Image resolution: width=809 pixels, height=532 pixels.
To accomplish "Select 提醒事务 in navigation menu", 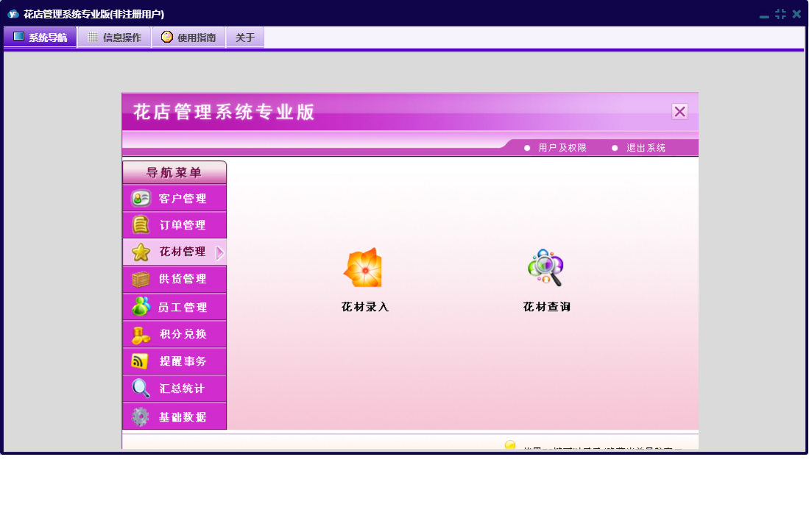I will [174, 361].
